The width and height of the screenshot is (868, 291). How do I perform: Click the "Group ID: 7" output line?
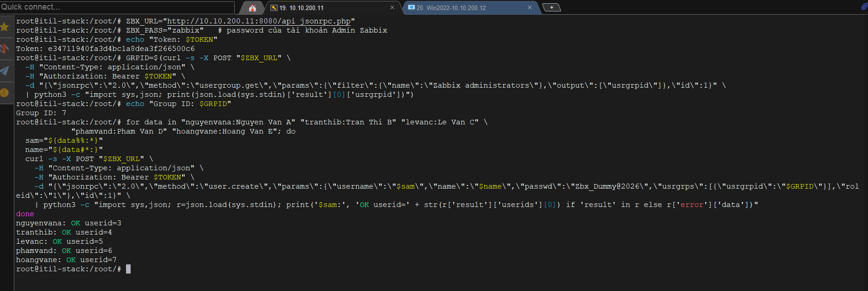point(41,113)
